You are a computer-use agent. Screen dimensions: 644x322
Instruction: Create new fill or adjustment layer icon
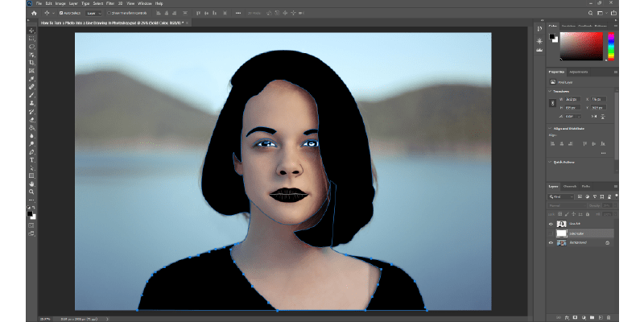coord(584,317)
